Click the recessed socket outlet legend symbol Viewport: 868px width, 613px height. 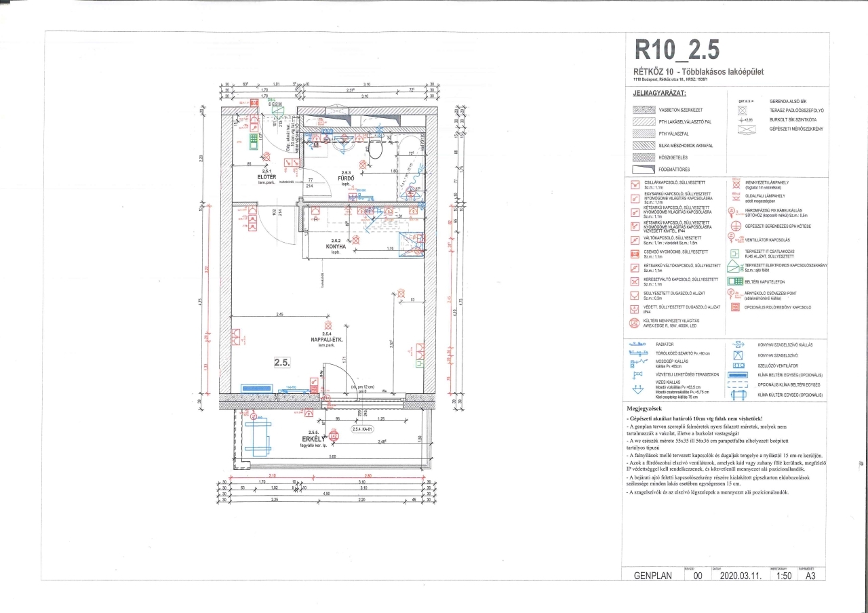tap(635, 295)
